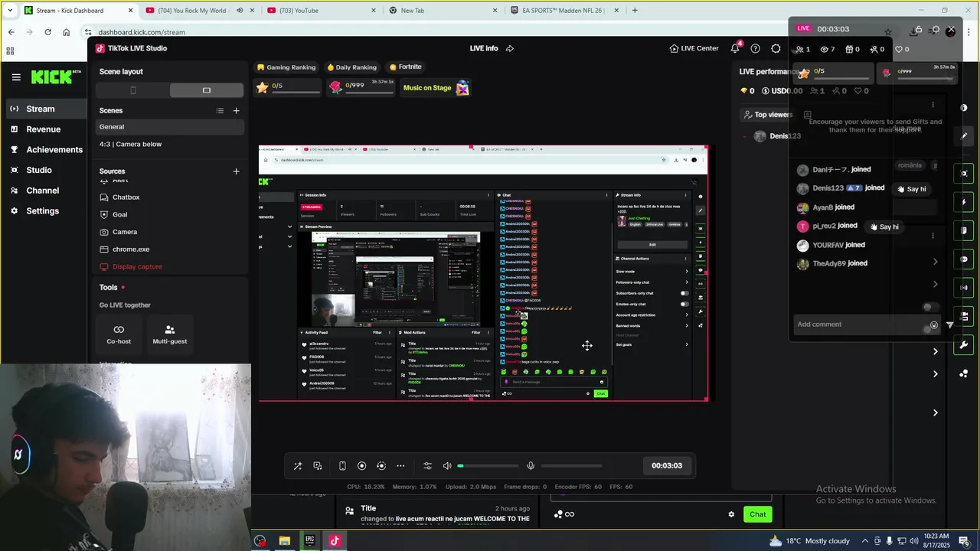Click the magic wand effects icon
The image size is (980, 551).
(x=298, y=466)
